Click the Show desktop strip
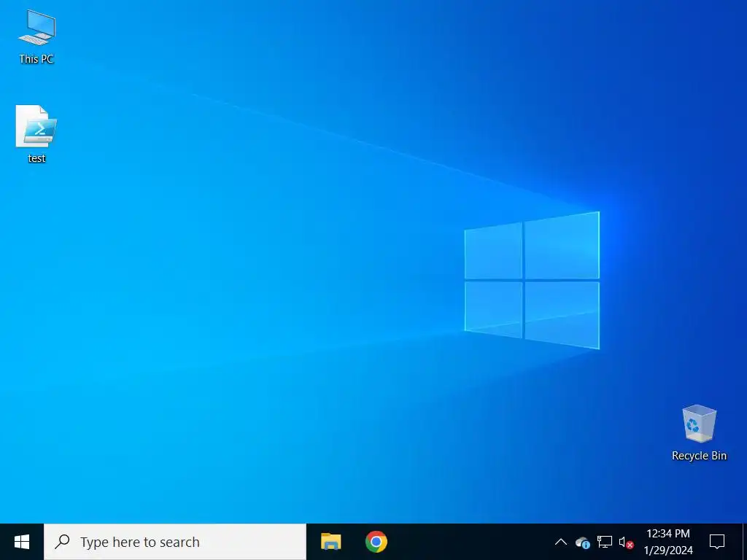The image size is (747, 560). pos(745,542)
